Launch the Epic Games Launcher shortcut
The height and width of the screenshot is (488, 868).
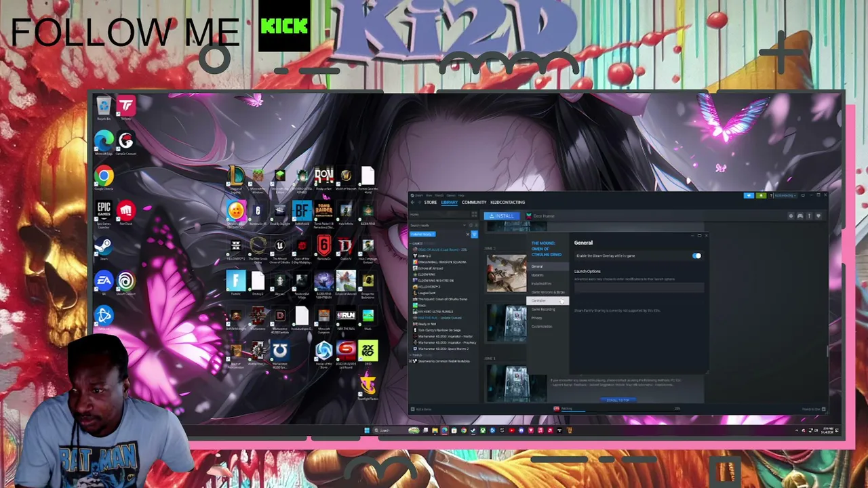click(104, 214)
